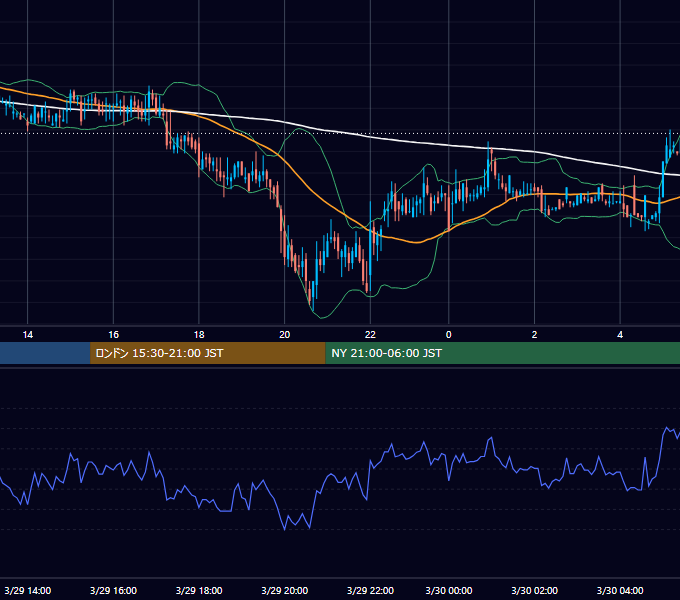This screenshot has height=600, width=680.
Task: Click the 4 hour label on price chart axis
Action: [x=620, y=335]
